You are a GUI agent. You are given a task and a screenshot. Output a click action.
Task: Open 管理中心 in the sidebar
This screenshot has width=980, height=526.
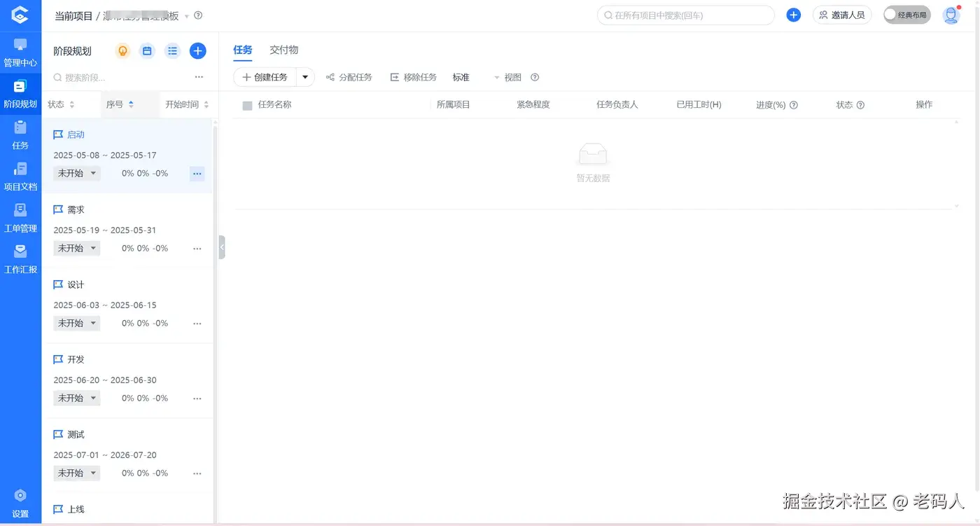(20, 53)
